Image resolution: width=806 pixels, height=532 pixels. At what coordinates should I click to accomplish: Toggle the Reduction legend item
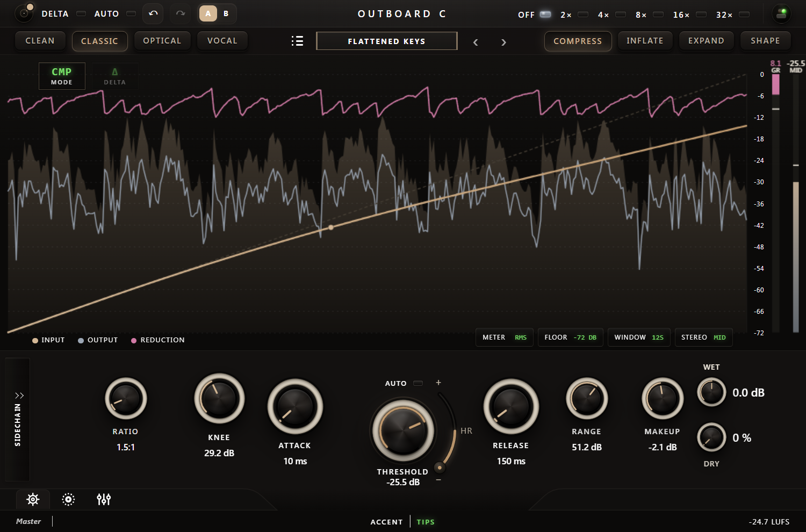coord(158,340)
